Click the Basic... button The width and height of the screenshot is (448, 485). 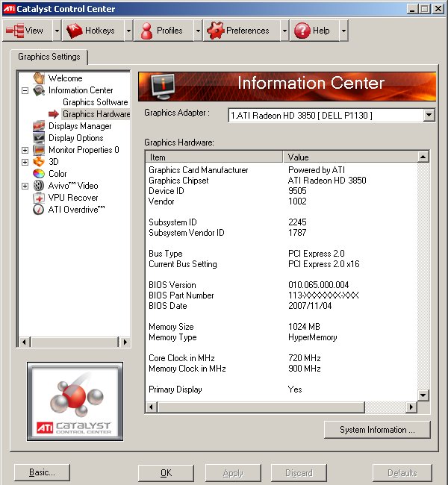click(42, 472)
